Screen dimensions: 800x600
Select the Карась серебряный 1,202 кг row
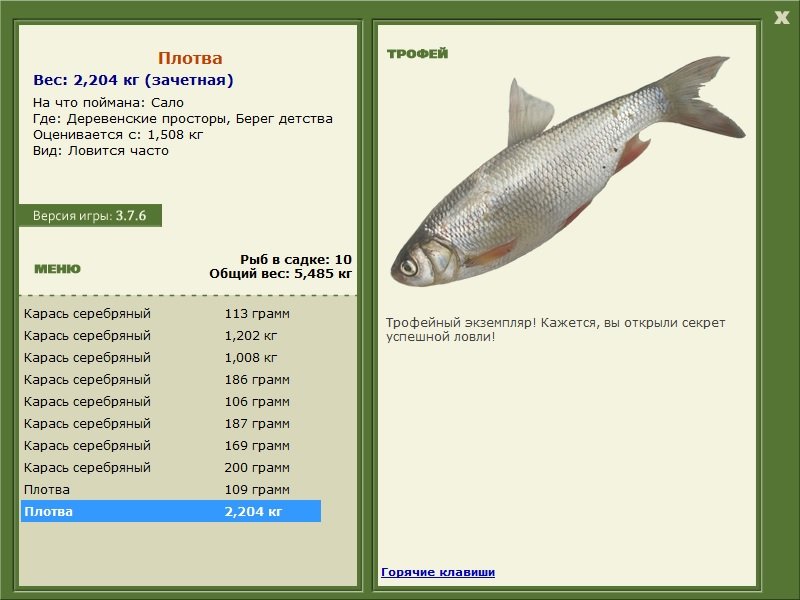coord(171,336)
